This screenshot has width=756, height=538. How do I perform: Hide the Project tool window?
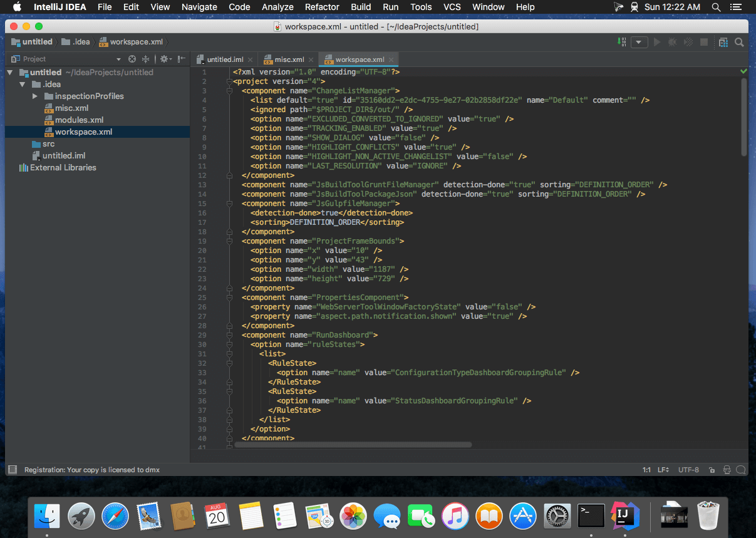click(x=181, y=59)
